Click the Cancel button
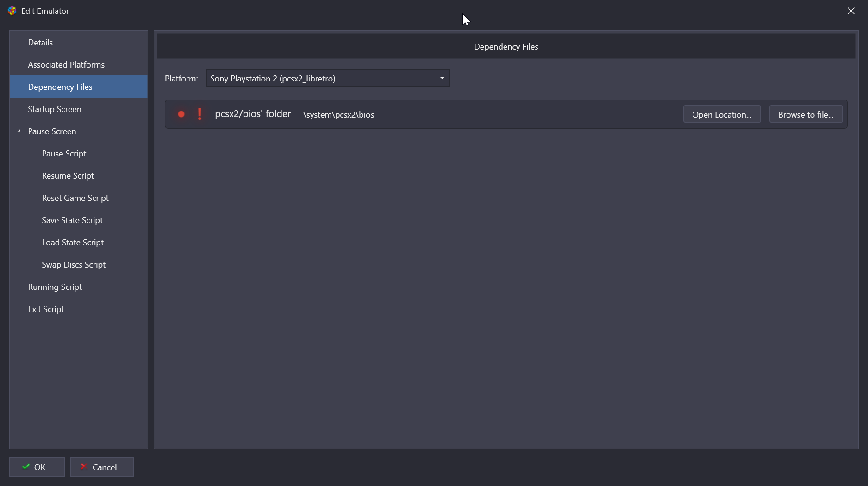Screen dimensions: 868x486 point(102,467)
